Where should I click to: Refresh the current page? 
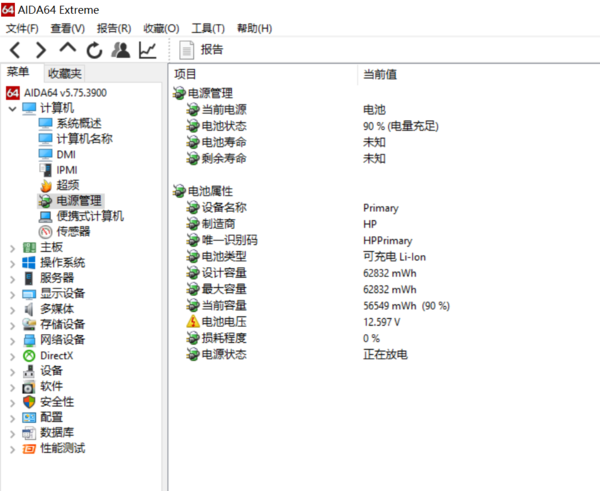(94, 51)
